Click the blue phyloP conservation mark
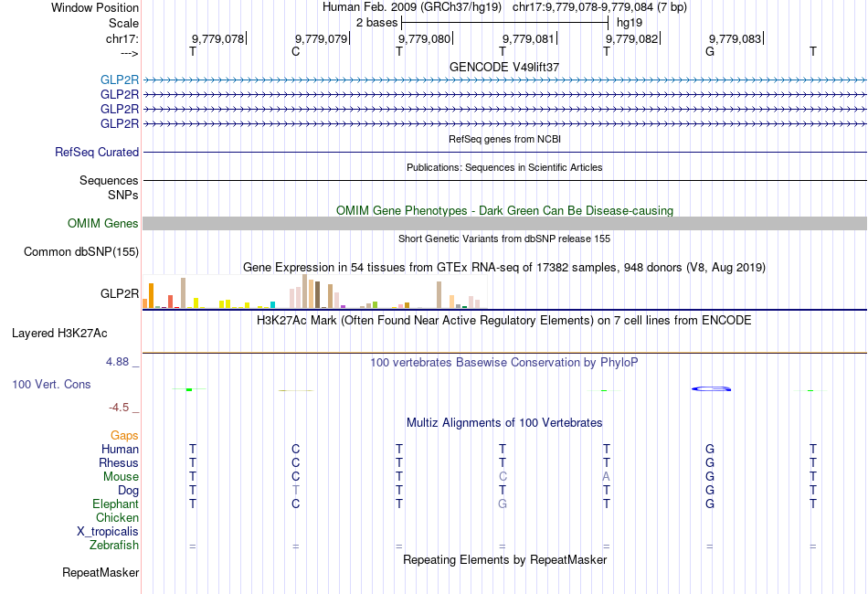 [712, 389]
